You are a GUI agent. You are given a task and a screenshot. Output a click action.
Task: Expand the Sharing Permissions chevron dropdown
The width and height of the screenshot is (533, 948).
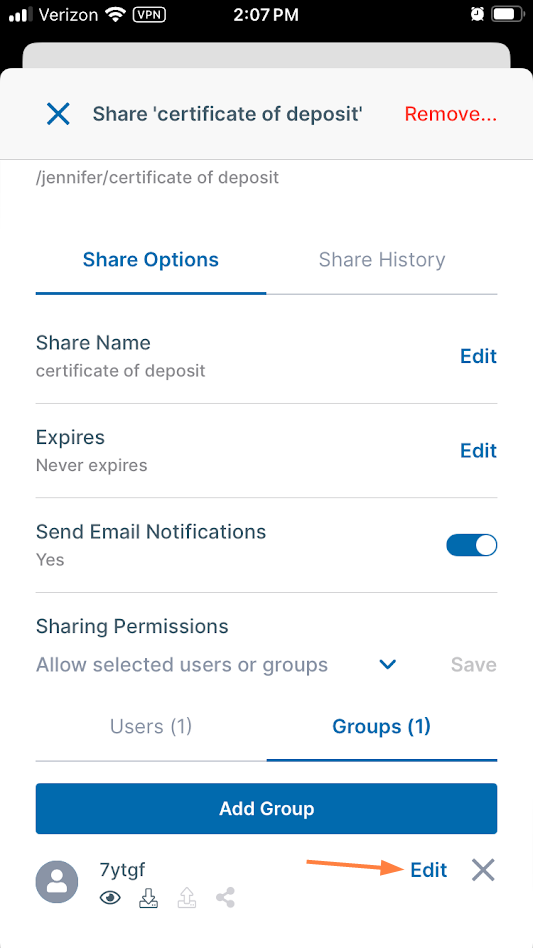click(387, 664)
